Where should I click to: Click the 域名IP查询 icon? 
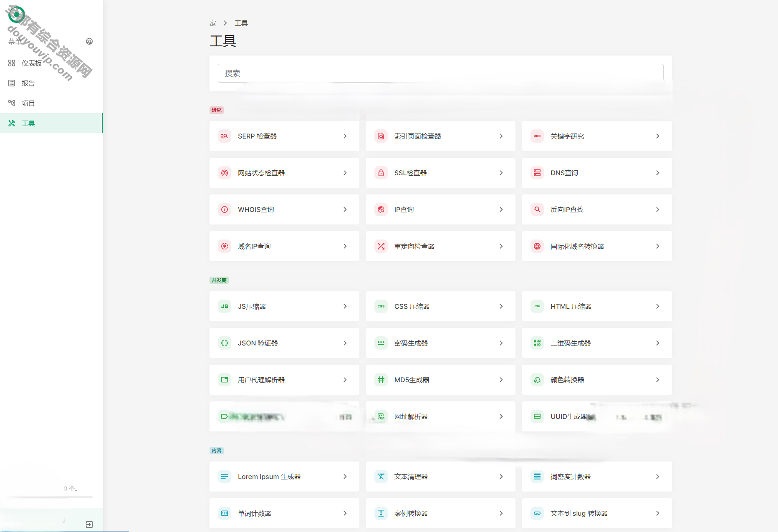[x=225, y=246]
